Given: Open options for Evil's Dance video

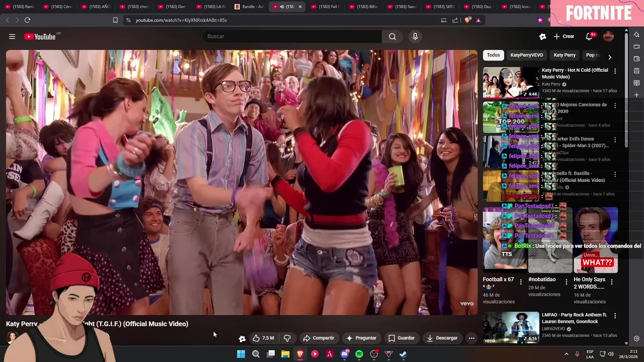Looking at the screenshot, I should click(615, 140).
